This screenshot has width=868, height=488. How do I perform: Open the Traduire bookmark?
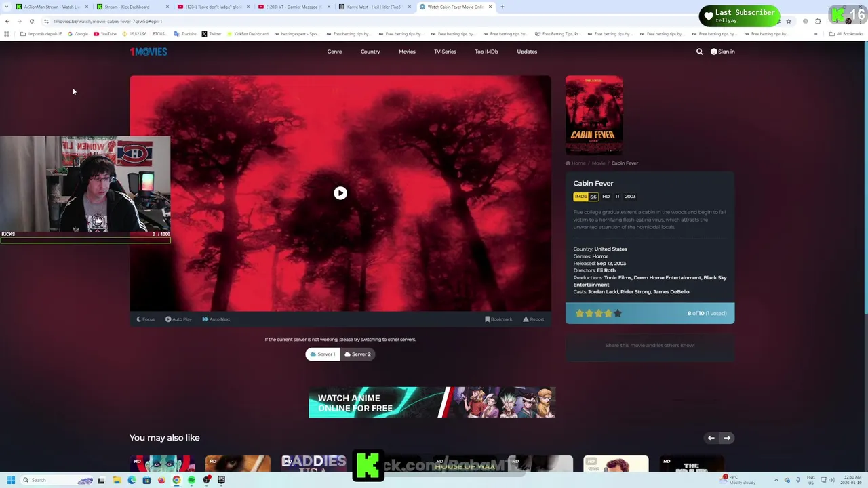click(x=185, y=34)
